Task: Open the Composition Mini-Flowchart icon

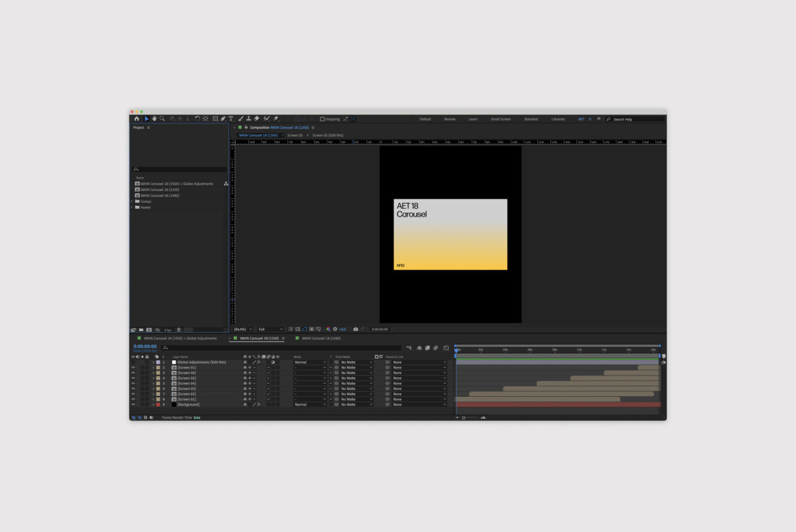Action: click(x=409, y=348)
